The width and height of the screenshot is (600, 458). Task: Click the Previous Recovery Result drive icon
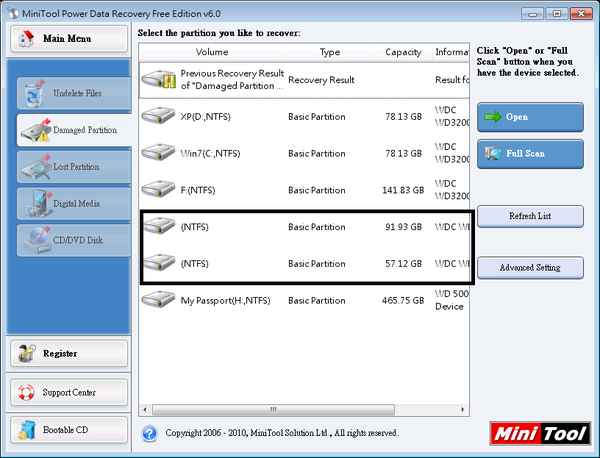[158, 79]
